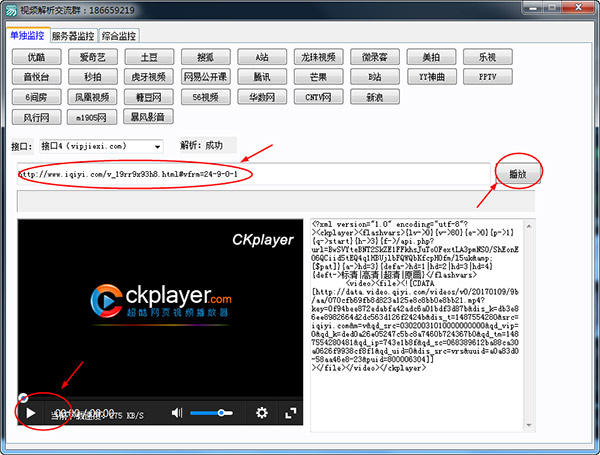This screenshot has width=600, height=455.
Task: Click the video progress bar handle
Action: pos(23,398)
